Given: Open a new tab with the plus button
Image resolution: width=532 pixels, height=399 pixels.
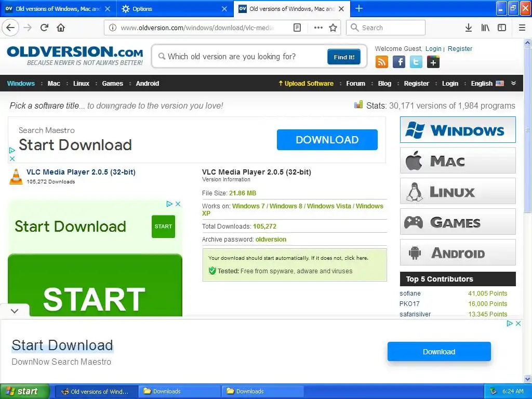Looking at the screenshot, I should (359, 8).
